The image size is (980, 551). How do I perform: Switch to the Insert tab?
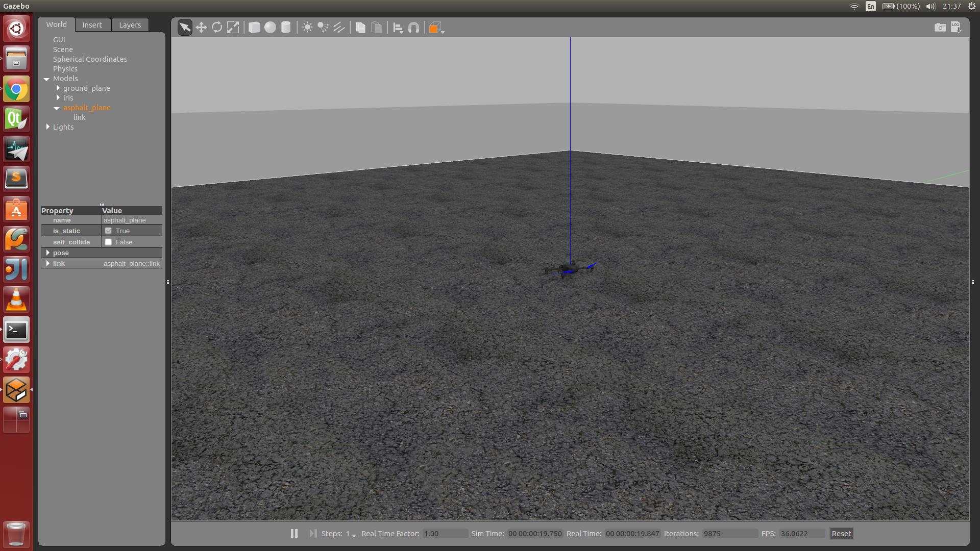(x=92, y=25)
